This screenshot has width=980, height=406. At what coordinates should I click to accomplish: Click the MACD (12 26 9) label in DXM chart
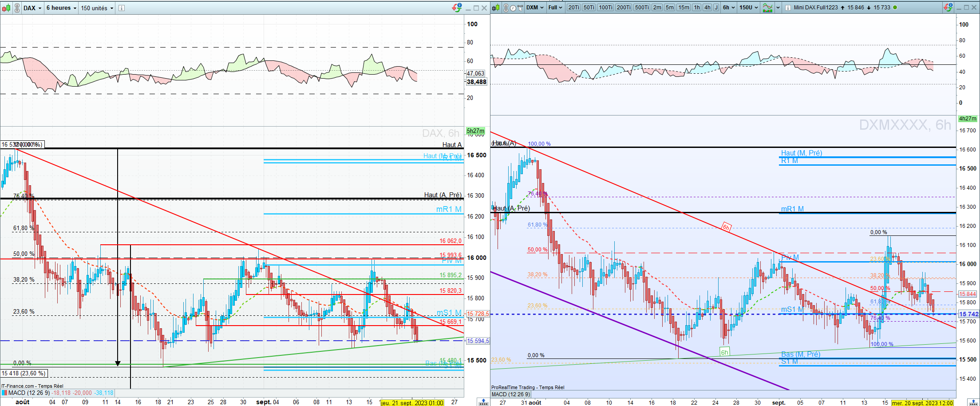pyautogui.click(x=511, y=394)
